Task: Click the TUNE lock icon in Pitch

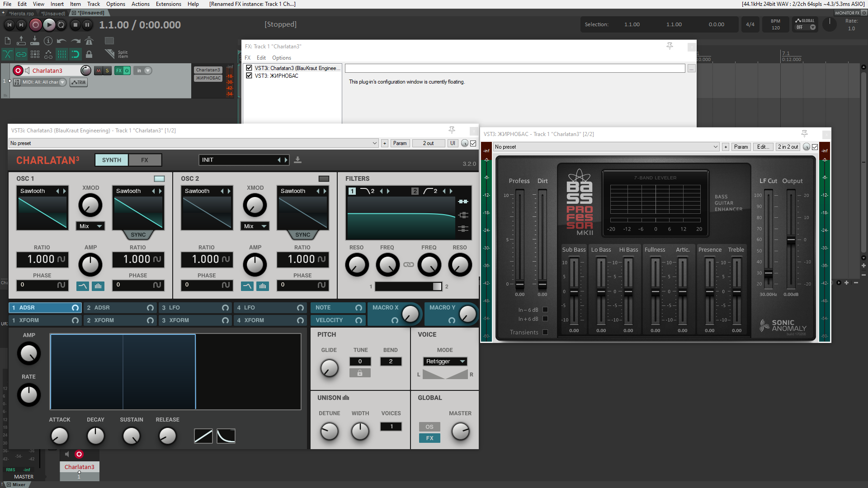Action: click(360, 373)
